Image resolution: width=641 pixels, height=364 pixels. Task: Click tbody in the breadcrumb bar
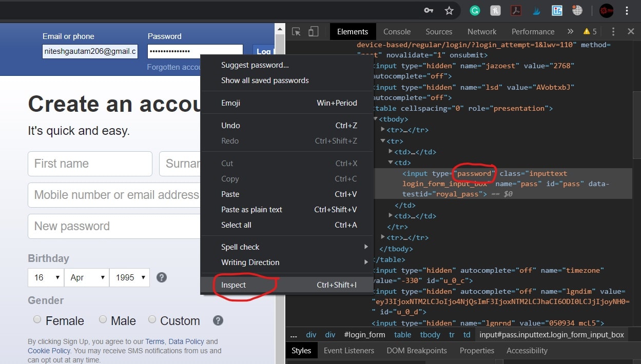(x=430, y=335)
